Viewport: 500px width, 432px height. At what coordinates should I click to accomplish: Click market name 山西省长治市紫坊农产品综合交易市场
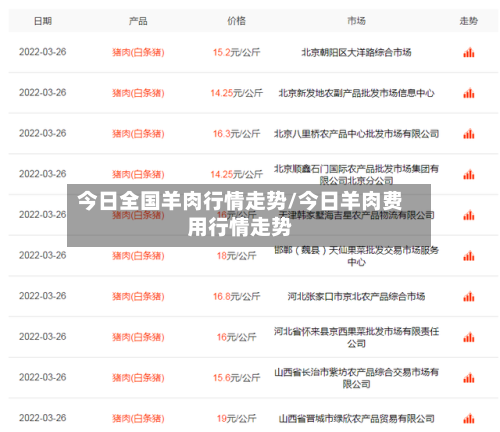point(356,378)
